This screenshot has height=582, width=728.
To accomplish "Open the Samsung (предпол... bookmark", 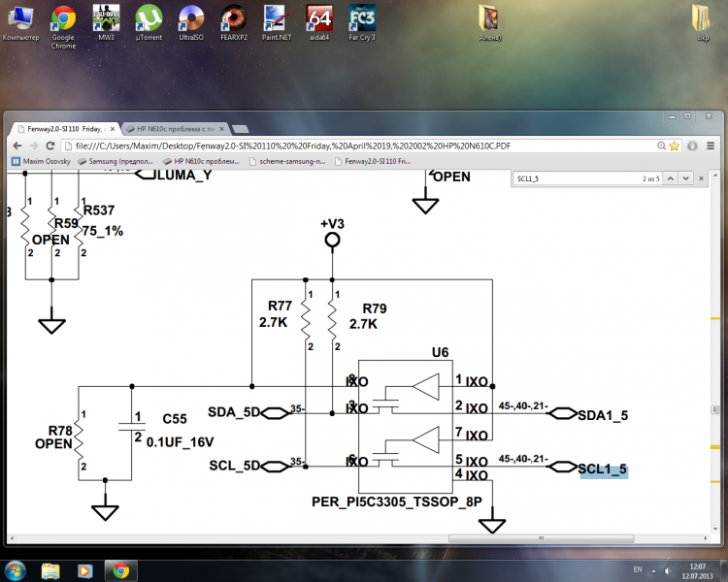I will pos(116,161).
